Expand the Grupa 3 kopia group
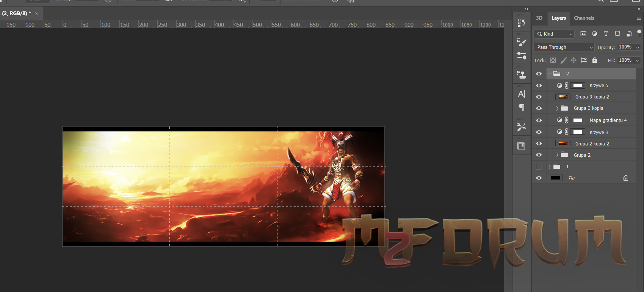Viewport: 644px width, 292px height. pos(557,108)
